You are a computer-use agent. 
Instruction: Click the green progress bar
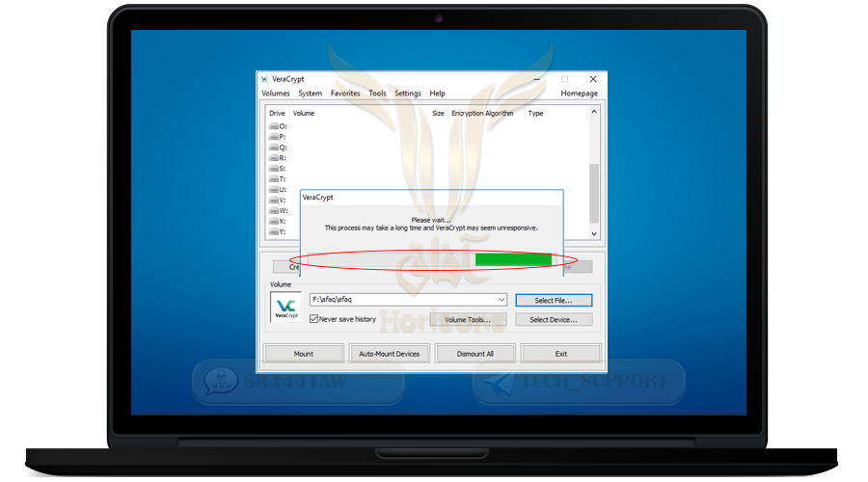[513, 259]
